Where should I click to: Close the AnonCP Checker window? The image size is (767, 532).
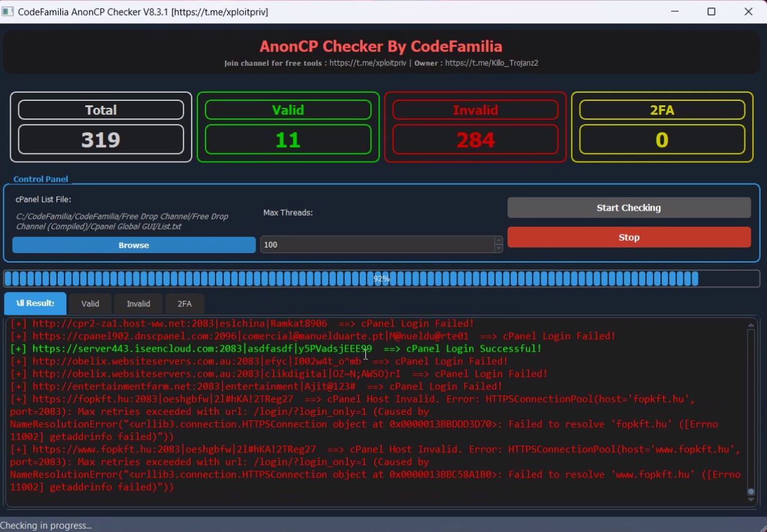pyautogui.click(x=748, y=11)
